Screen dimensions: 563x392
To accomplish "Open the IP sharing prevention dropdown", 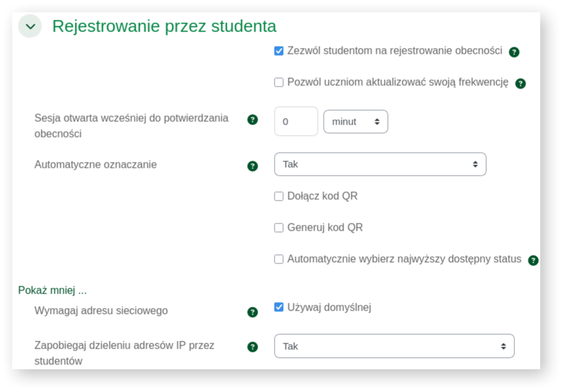I will (x=394, y=345).
